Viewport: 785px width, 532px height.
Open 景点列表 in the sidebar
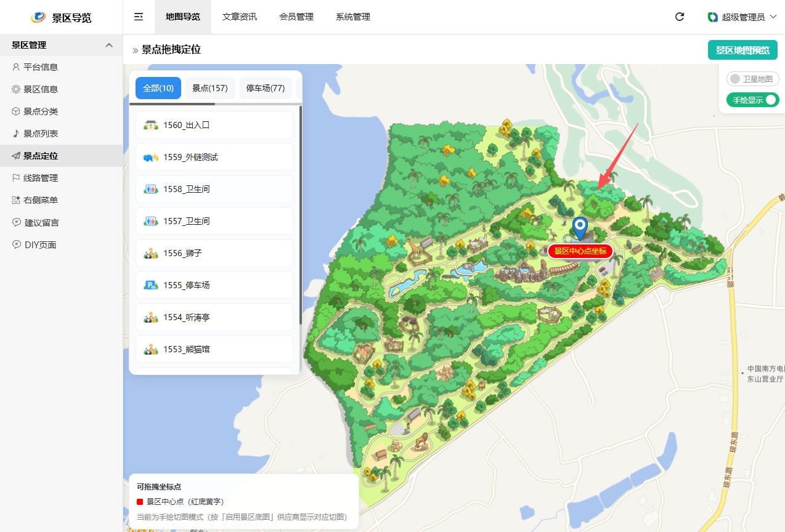(62, 134)
